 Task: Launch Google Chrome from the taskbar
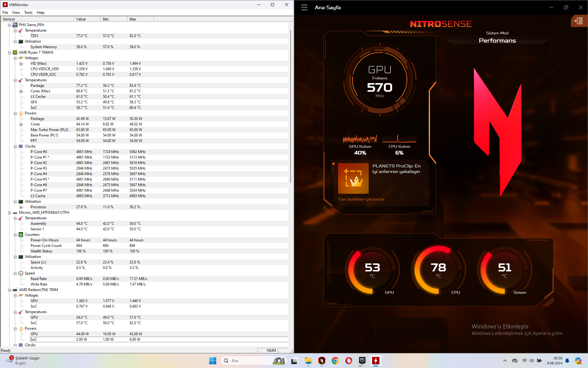pos(335,361)
